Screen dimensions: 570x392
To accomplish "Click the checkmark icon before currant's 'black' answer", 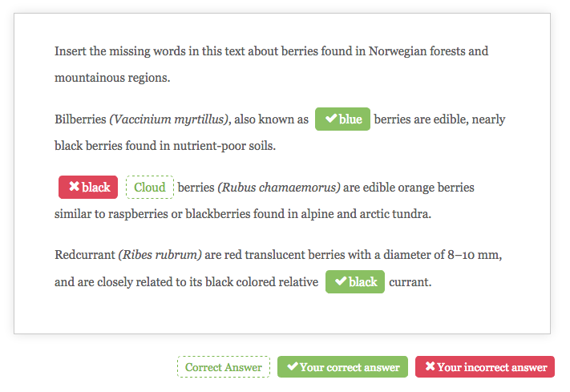I will [x=341, y=281].
